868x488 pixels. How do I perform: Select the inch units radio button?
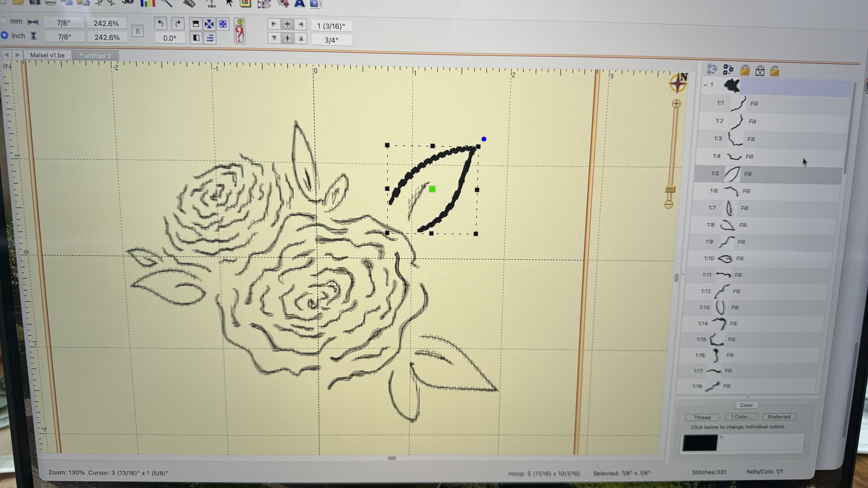(x=4, y=35)
